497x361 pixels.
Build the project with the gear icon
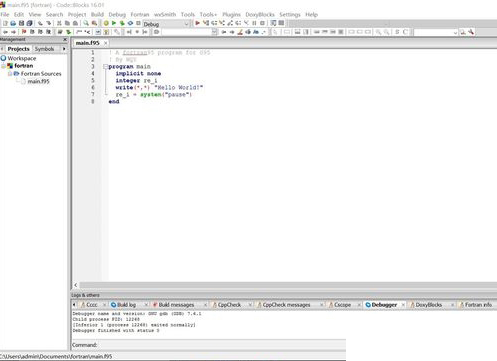[x=106, y=23]
